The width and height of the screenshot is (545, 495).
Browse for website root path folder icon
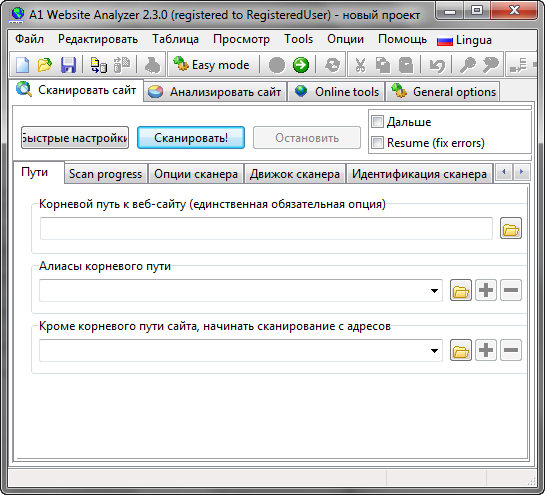(x=511, y=228)
